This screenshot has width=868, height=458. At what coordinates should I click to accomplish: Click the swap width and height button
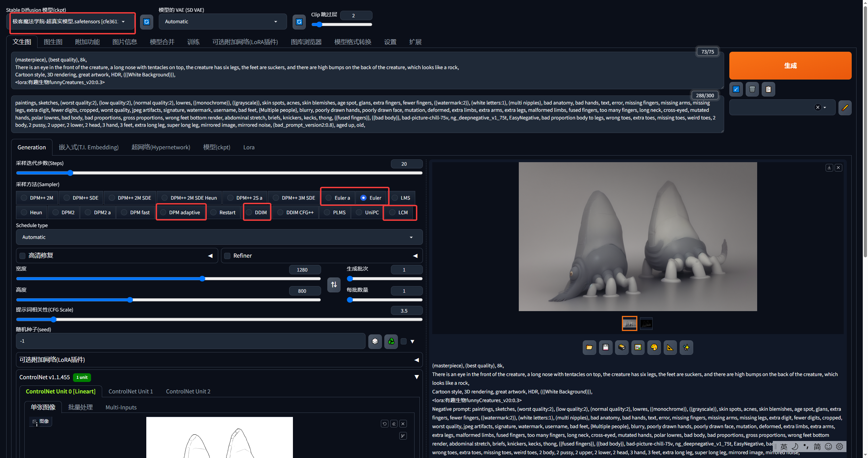[334, 285]
